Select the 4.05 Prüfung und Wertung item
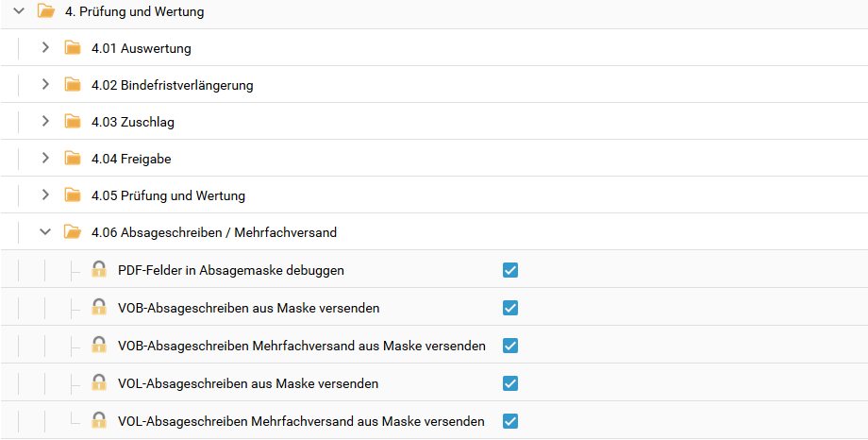Image resolution: width=868 pixels, height=440 pixels. pos(168,196)
